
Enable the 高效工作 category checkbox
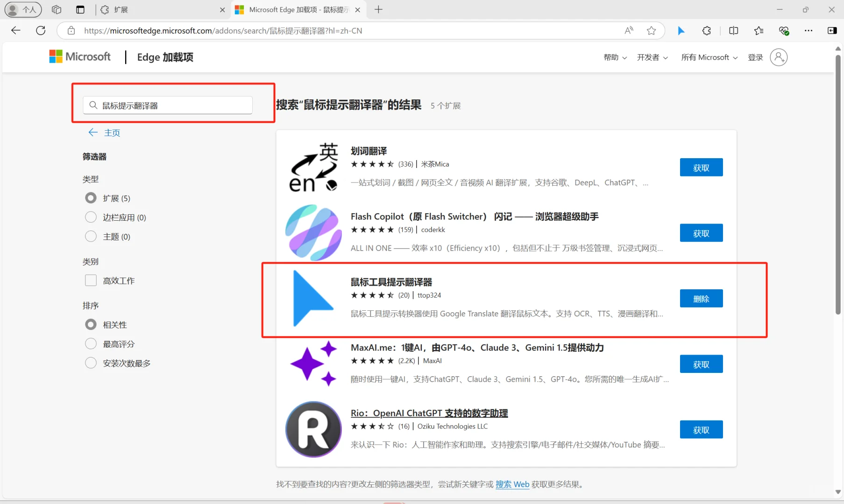click(x=91, y=280)
